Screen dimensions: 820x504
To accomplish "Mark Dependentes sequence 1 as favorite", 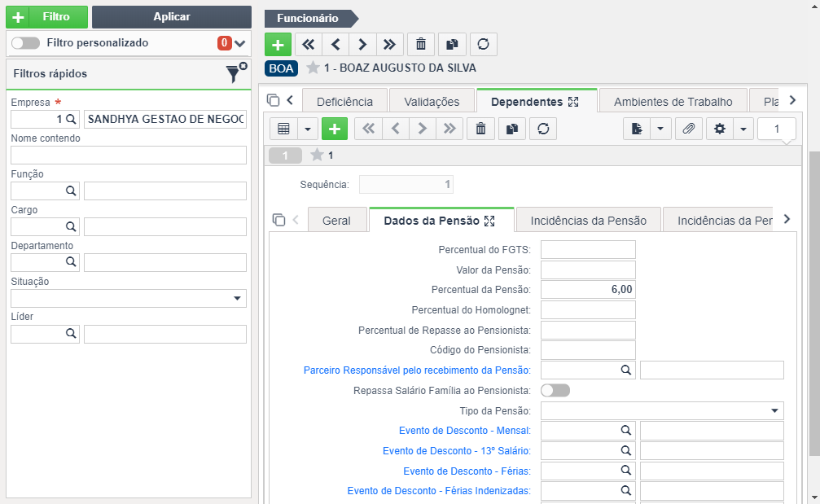I will click(x=317, y=155).
